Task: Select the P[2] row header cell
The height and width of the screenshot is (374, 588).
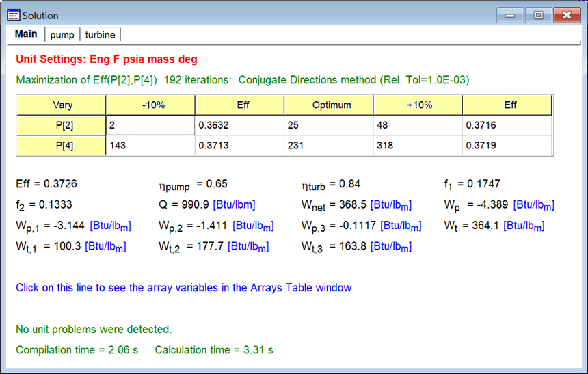Action: point(62,125)
